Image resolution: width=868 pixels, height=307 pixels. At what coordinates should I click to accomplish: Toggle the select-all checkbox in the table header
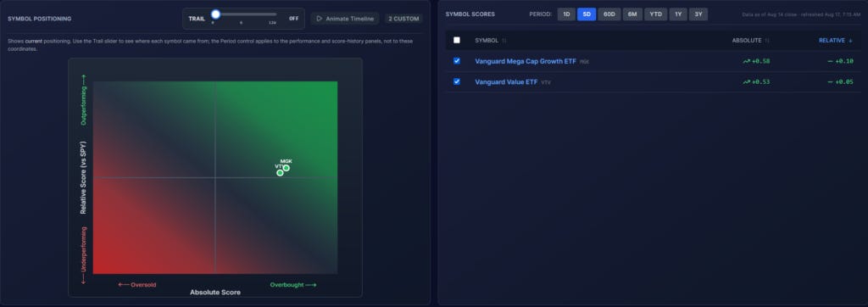point(457,40)
